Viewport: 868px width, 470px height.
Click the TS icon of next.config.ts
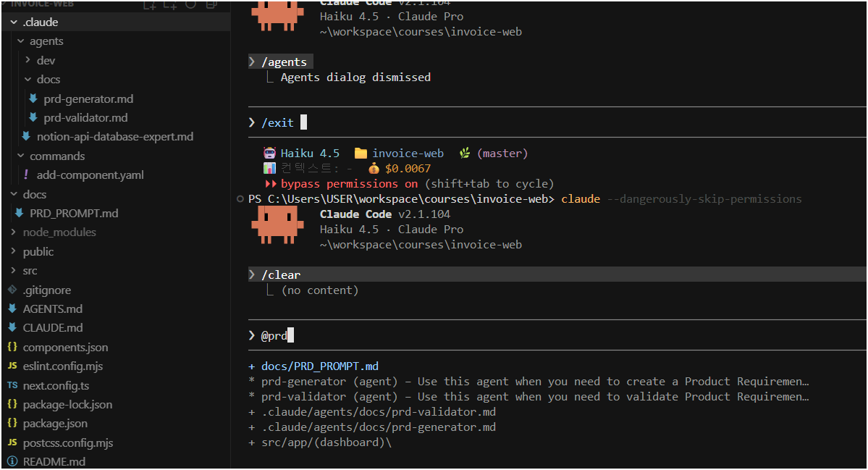[12, 385]
